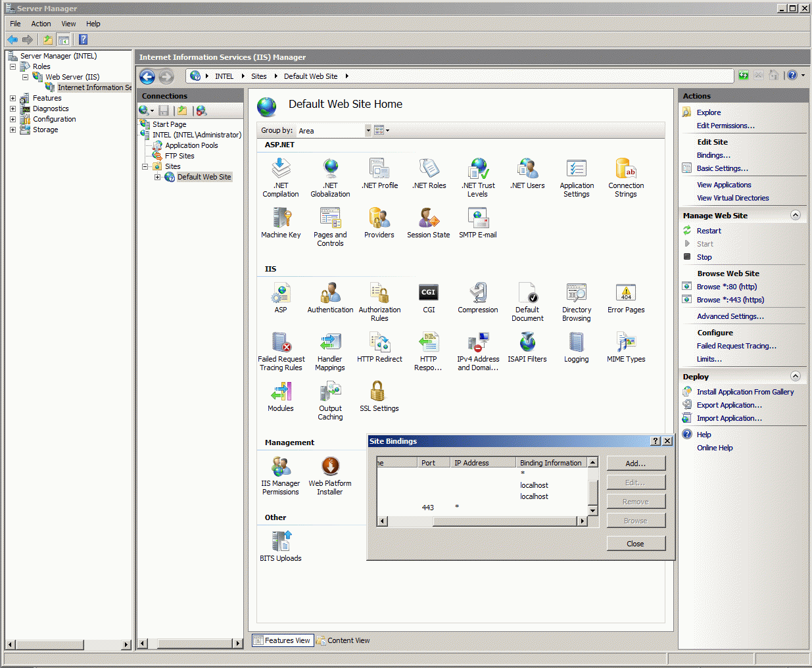The width and height of the screenshot is (812, 668).
Task: Open the Web Platform Installer
Action: [330, 475]
